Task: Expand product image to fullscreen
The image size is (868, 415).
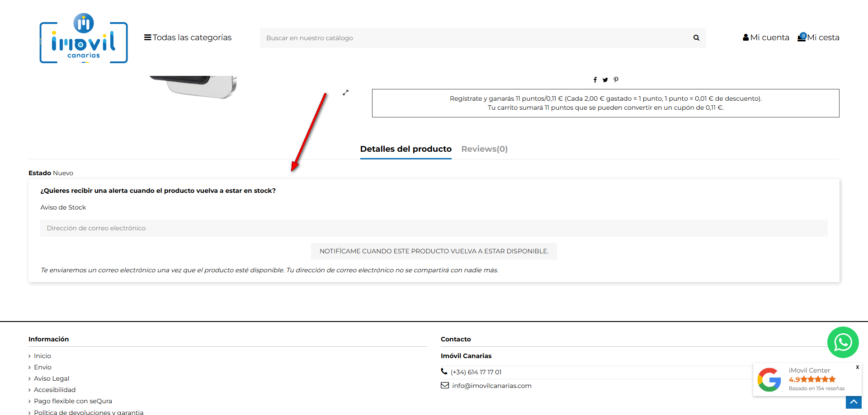Action: coord(345,93)
